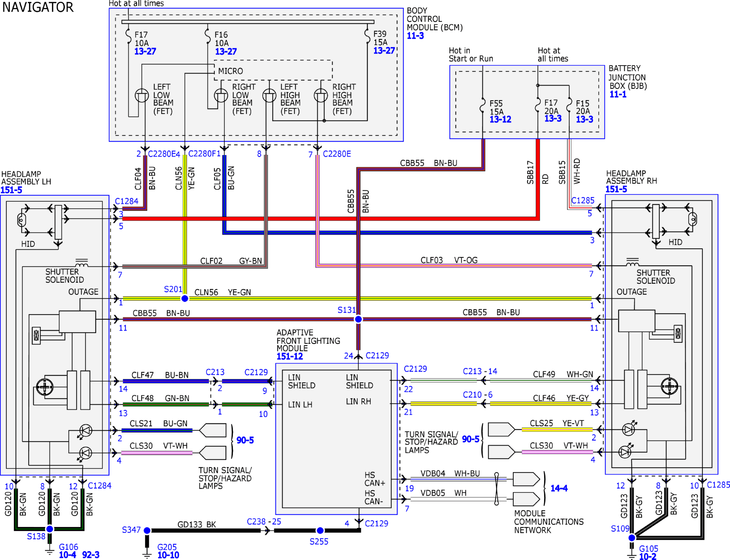The width and height of the screenshot is (730, 560).
Task: Open the 151-5 reference under Headlamp Assembly RH
Action: tap(616, 189)
